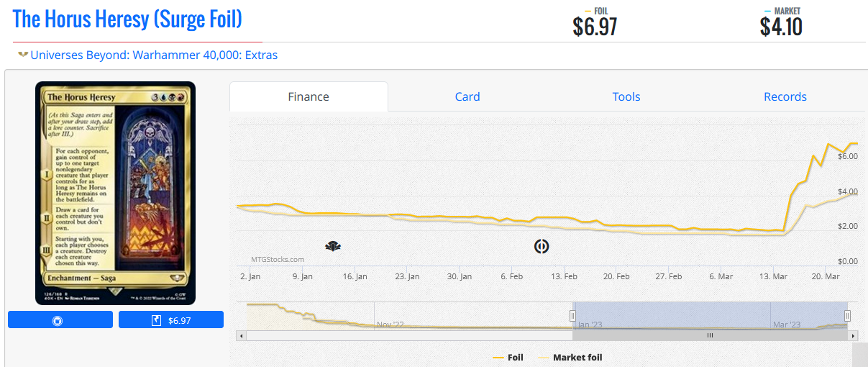Open the Tools tab
The image size is (868, 367).
click(626, 96)
